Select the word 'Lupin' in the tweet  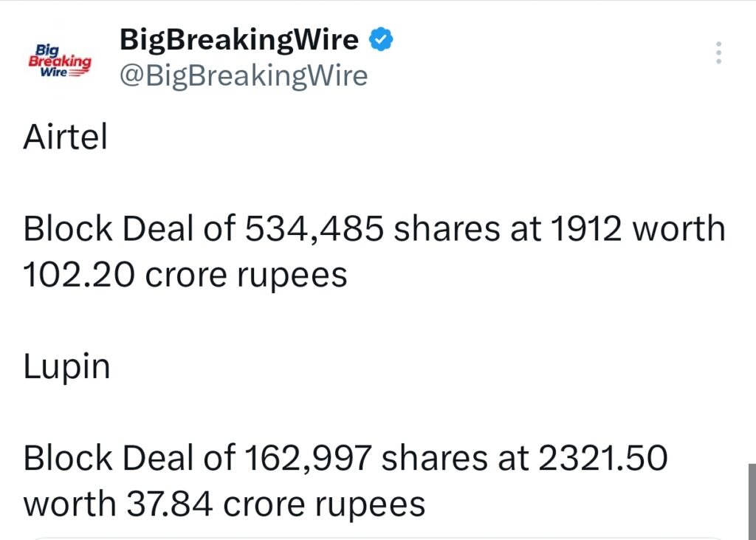(66, 364)
